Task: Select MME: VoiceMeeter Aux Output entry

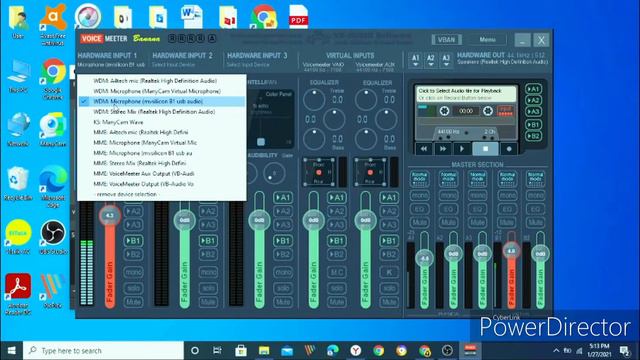Action: 162,173
